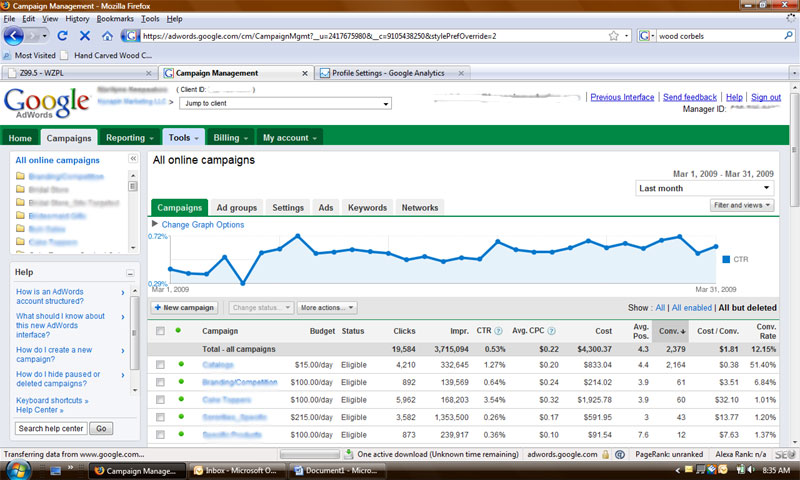The image size is (800, 480).
Task: Check the box for campaign with 5,962 clicks
Action: point(160,399)
